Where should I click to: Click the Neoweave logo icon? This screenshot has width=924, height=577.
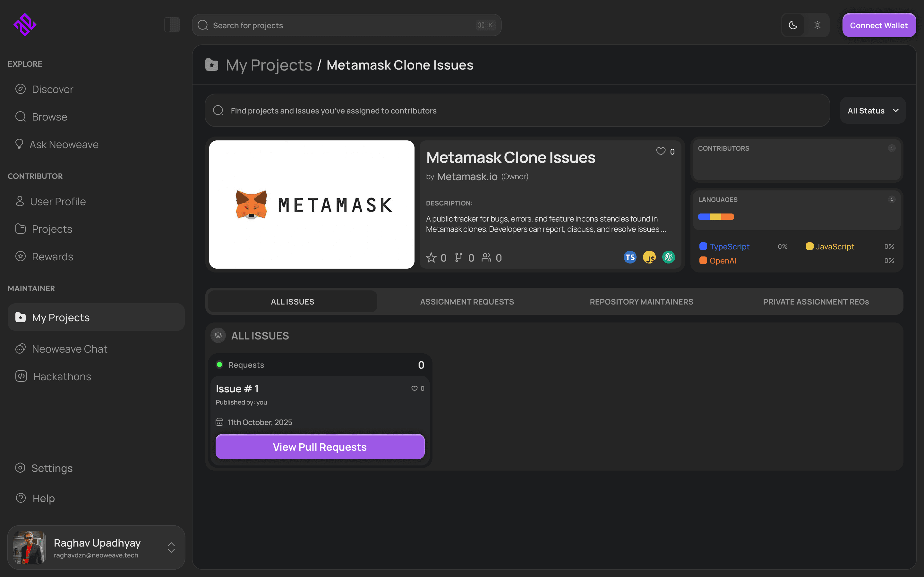25,25
